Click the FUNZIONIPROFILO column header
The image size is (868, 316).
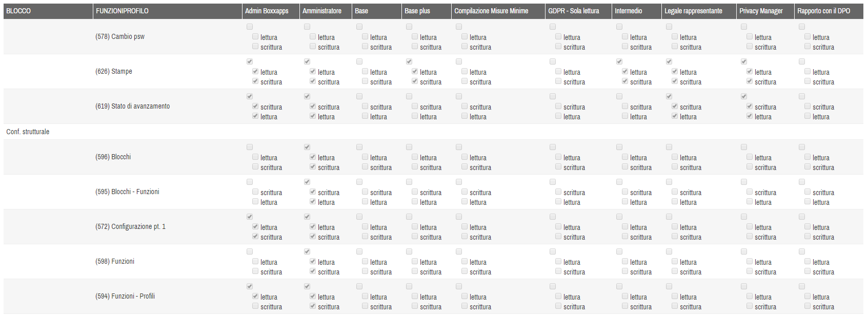point(122,11)
